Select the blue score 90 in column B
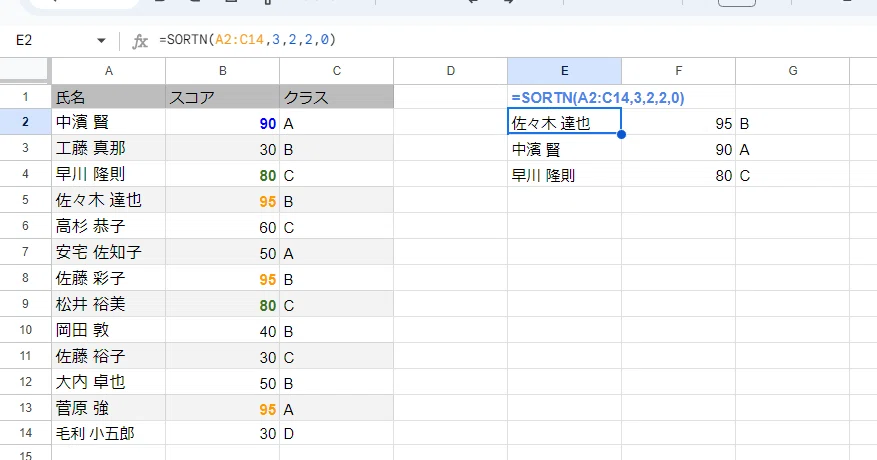 point(223,123)
